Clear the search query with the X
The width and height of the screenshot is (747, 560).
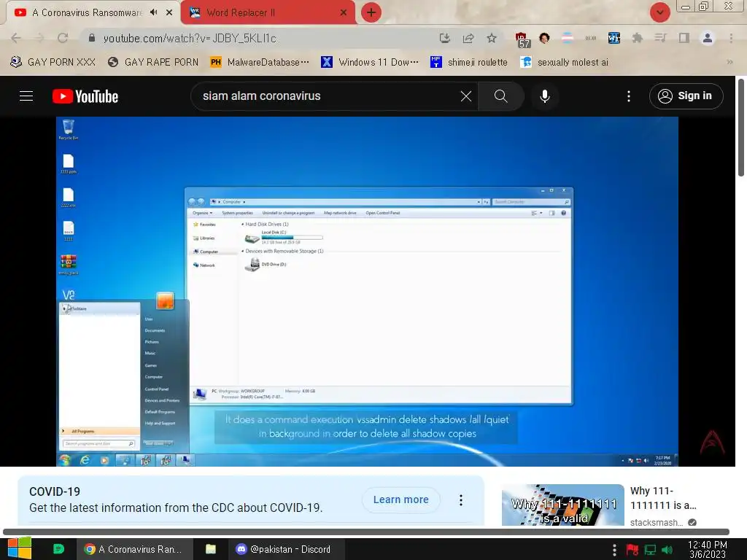[466, 96]
